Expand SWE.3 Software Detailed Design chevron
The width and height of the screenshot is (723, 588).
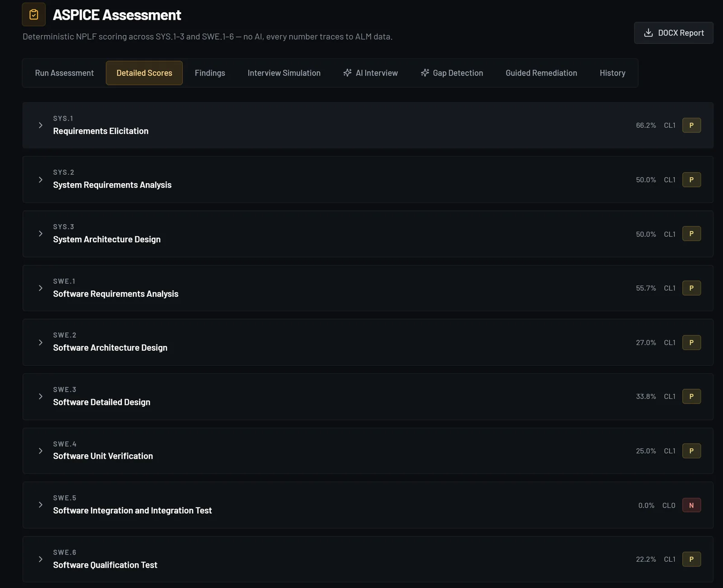(41, 396)
